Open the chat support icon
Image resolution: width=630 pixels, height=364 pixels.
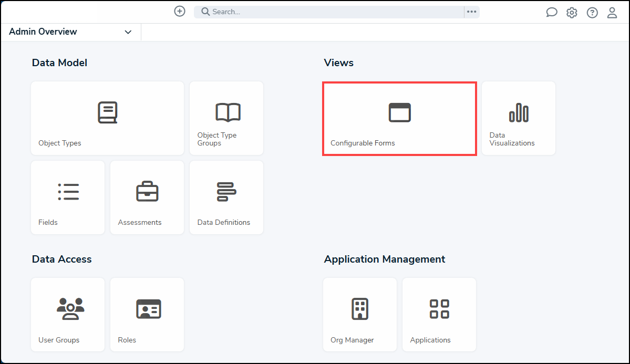click(551, 12)
